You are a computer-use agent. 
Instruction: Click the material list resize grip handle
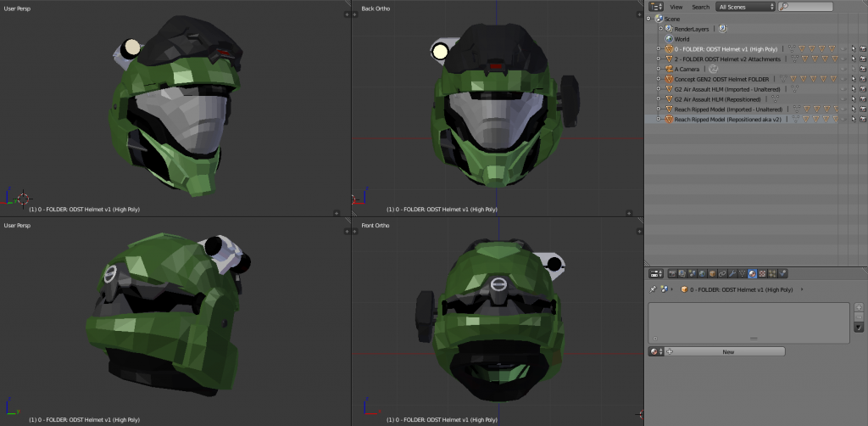point(754,339)
